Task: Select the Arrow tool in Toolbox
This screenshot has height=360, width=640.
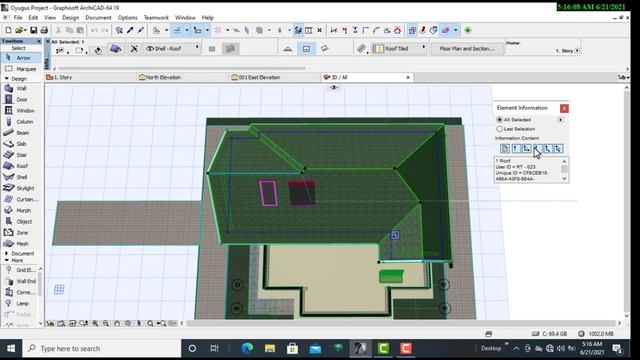Action: click(x=21, y=58)
